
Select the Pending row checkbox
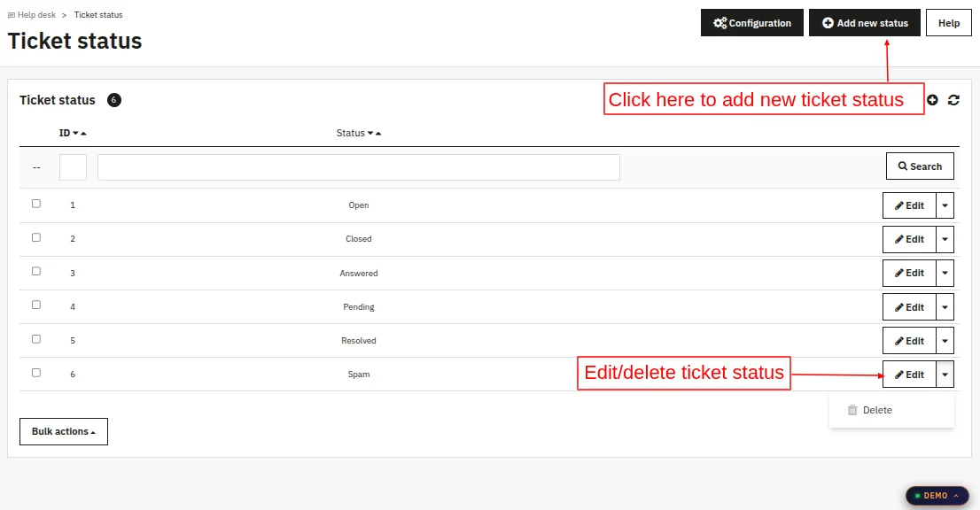coord(36,305)
